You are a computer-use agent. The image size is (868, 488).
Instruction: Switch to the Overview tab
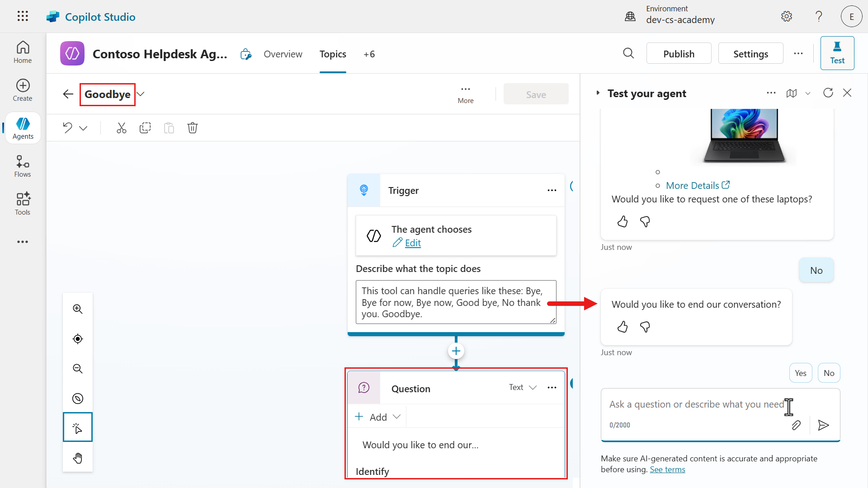pos(283,54)
